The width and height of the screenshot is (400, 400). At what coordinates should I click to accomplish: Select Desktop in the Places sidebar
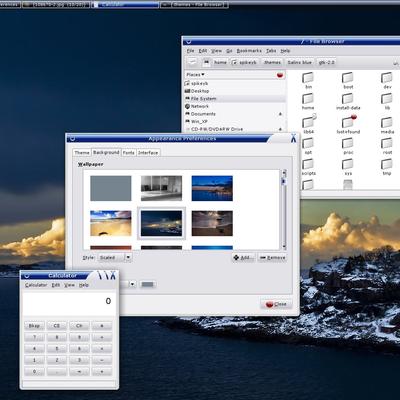235,91
